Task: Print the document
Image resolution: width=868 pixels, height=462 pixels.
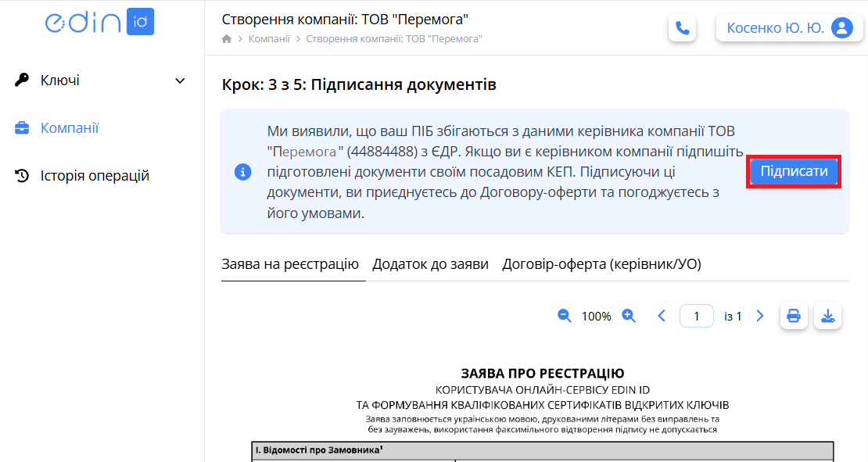Action: pyautogui.click(x=794, y=316)
